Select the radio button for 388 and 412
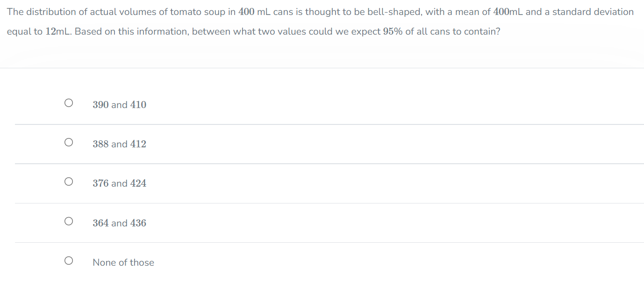This screenshot has width=644, height=283. point(69,142)
